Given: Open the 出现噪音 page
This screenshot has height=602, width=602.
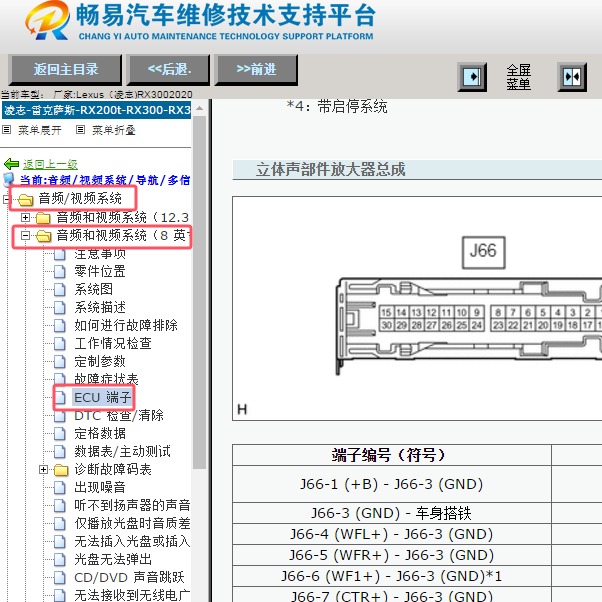Looking at the screenshot, I should coord(100,488).
